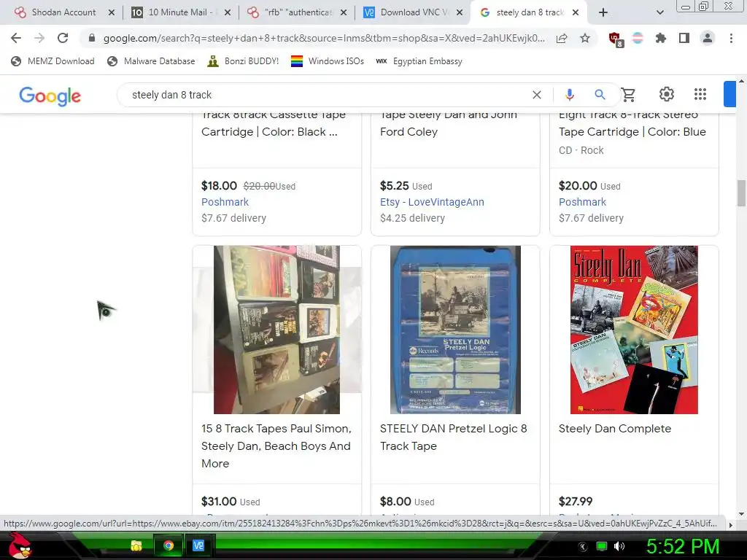Click the Chrome icon in the taskbar
Screen dimensions: 747x560
tap(169, 545)
